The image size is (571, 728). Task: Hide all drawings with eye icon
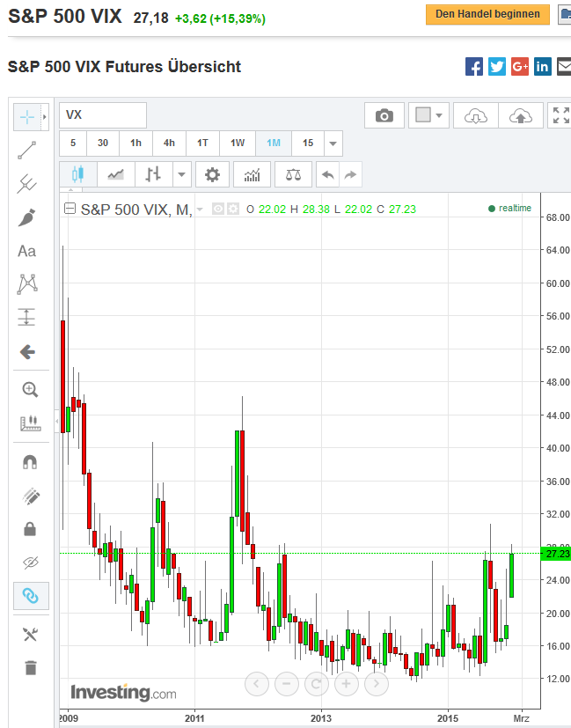click(30, 563)
